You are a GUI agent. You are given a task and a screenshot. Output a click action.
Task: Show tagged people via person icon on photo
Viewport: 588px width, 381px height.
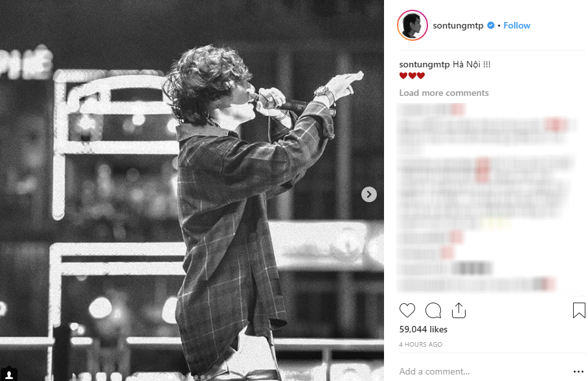tap(9, 375)
